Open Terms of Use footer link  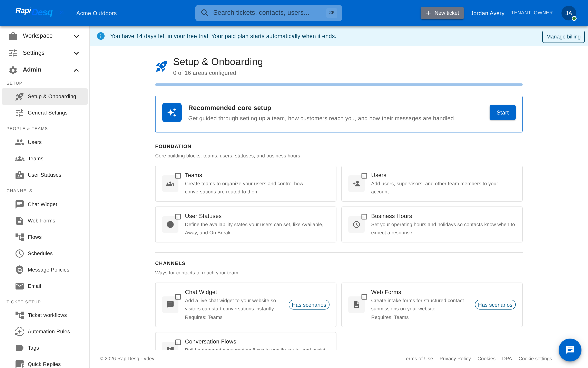[418, 359]
